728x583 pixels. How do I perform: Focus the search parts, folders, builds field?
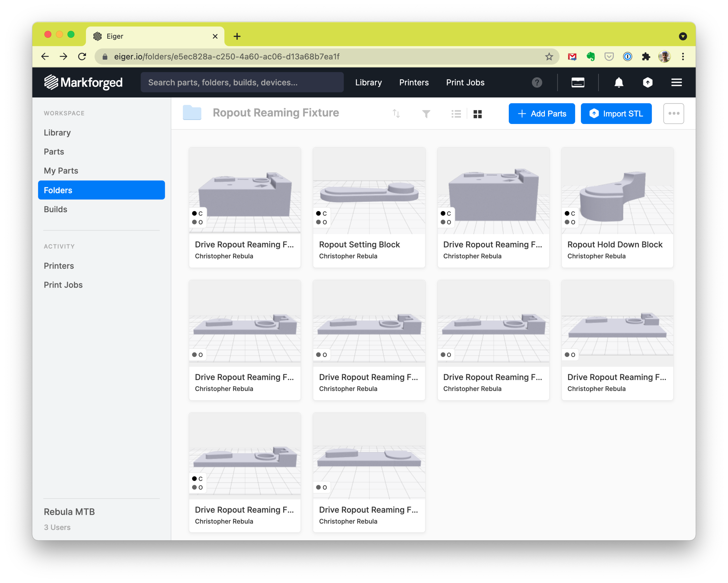[242, 82]
